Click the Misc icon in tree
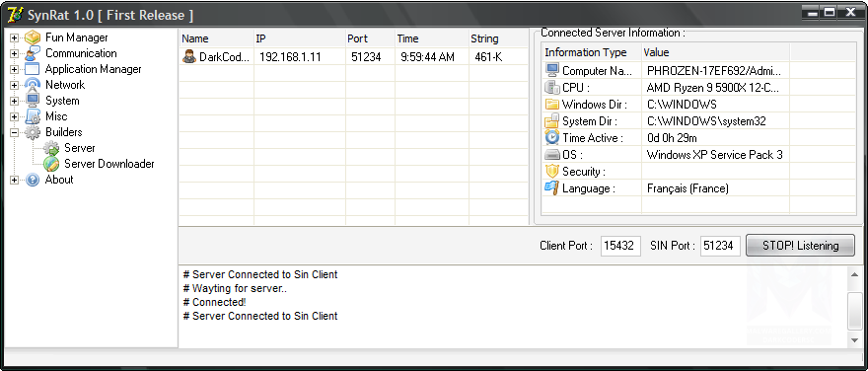 [x=33, y=116]
